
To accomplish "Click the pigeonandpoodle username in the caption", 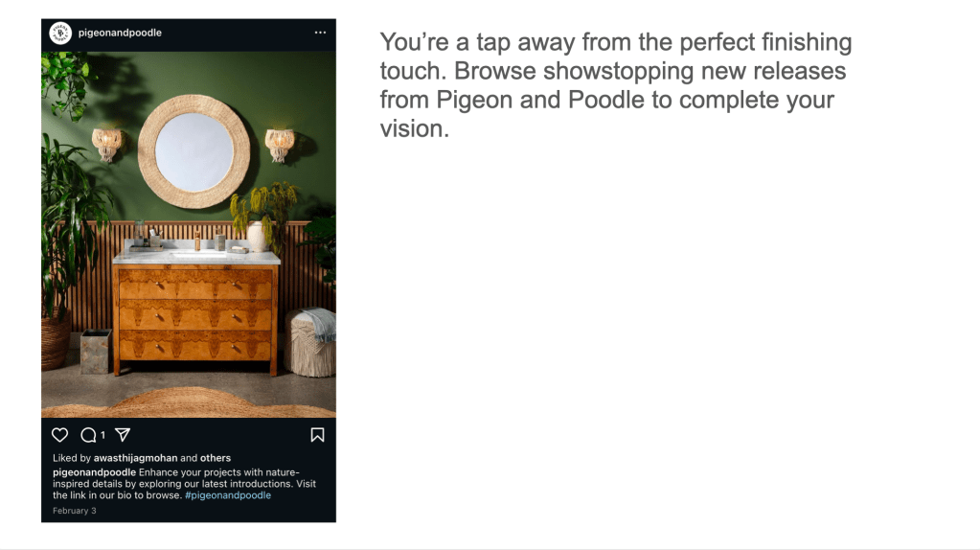I will (x=94, y=471).
